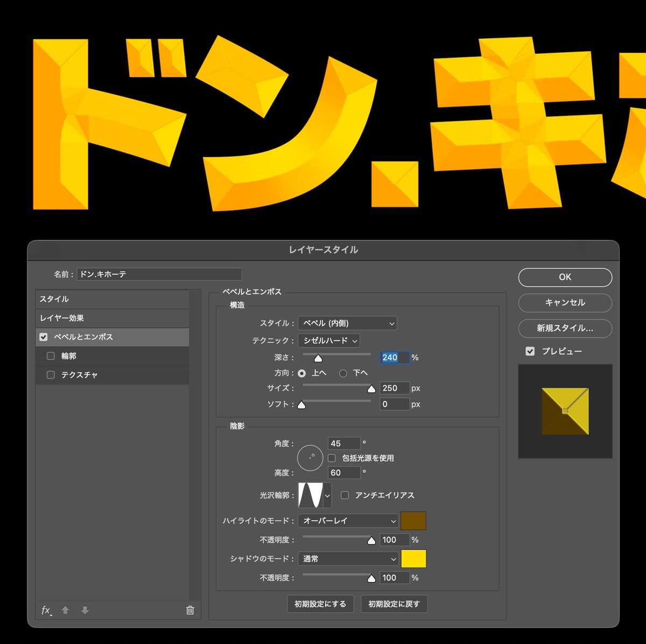Image resolution: width=646 pixels, height=644 pixels.
Task: Expand the gloss contour picker arrow
Action: pyautogui.click(x=327, y=495)
